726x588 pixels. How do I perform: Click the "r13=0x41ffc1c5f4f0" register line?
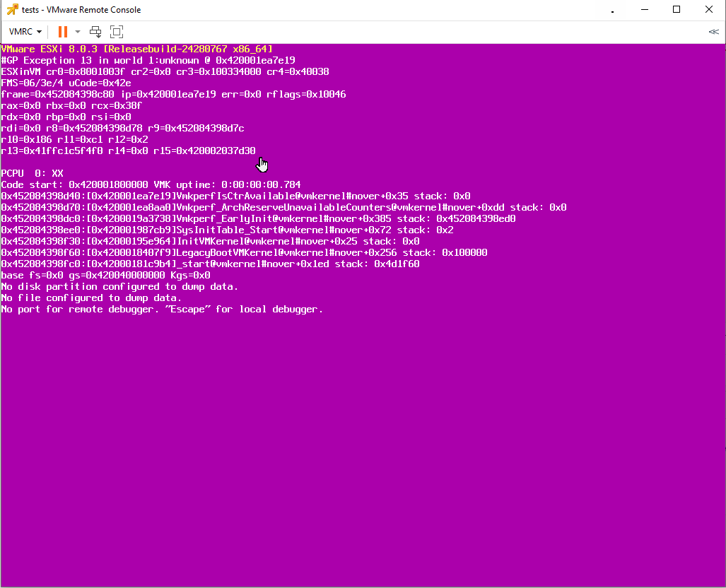pyautogui.click(x=128, y=151)
